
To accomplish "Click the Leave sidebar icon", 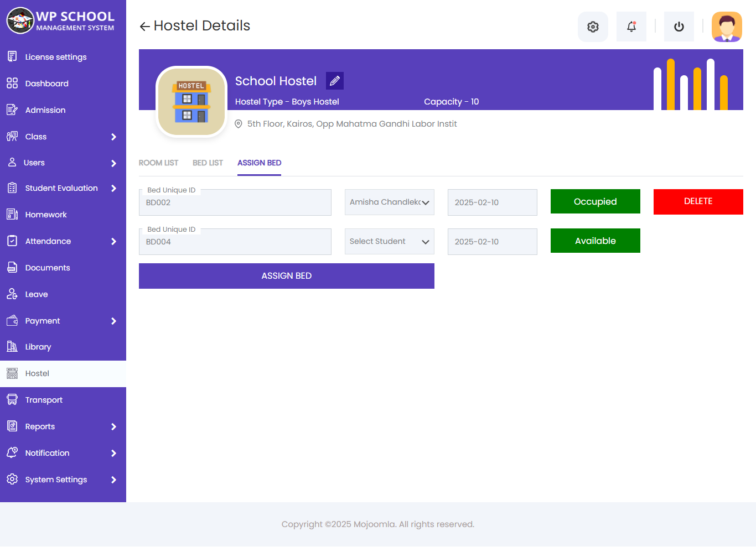I will tap(12, 294).
